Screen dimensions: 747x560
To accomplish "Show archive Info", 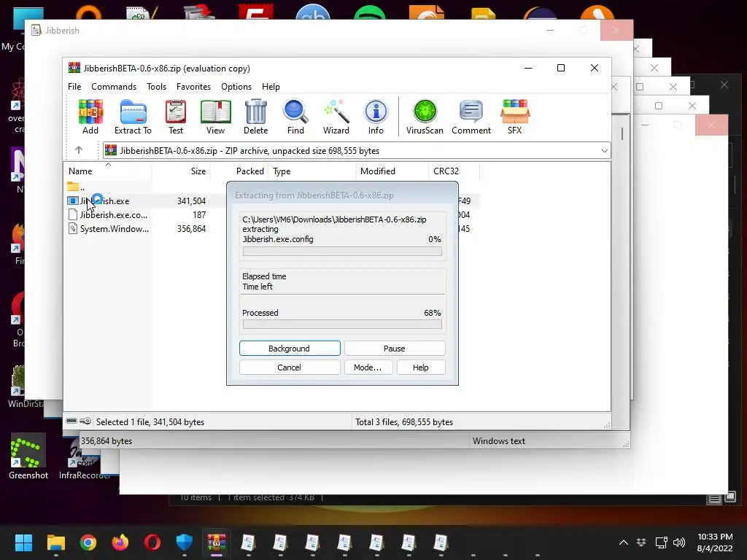I will pyautogui.click(x=376, y=117).
